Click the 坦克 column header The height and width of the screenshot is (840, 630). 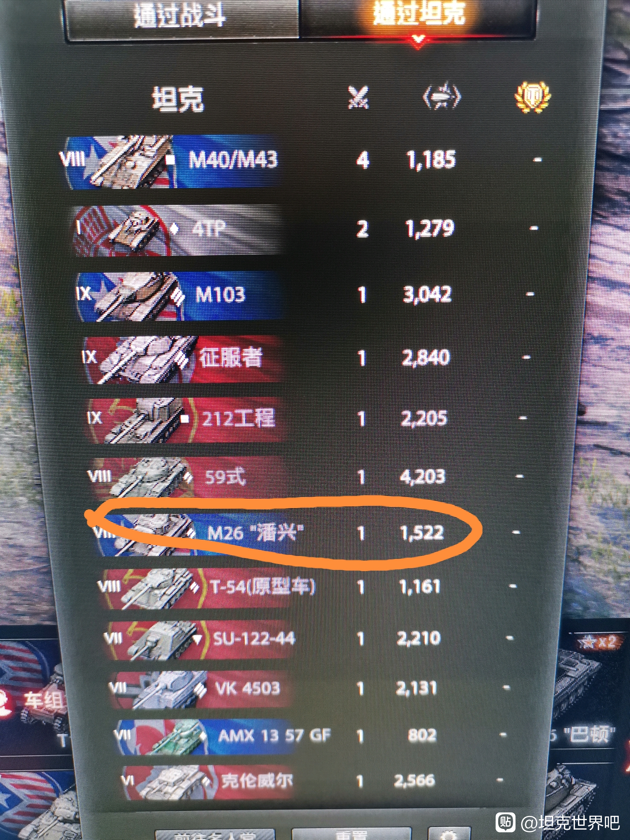pos(178,99)
